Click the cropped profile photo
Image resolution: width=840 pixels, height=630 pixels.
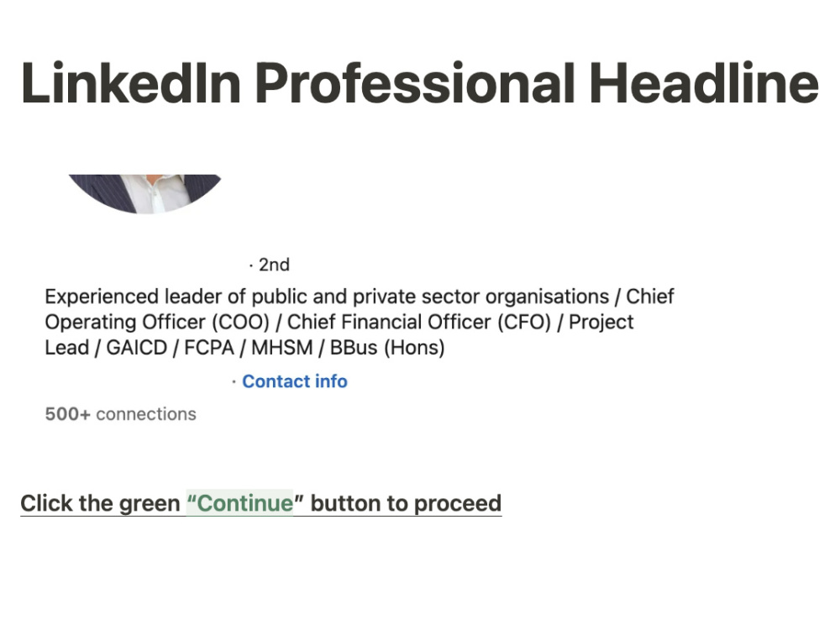click(144, 194)
